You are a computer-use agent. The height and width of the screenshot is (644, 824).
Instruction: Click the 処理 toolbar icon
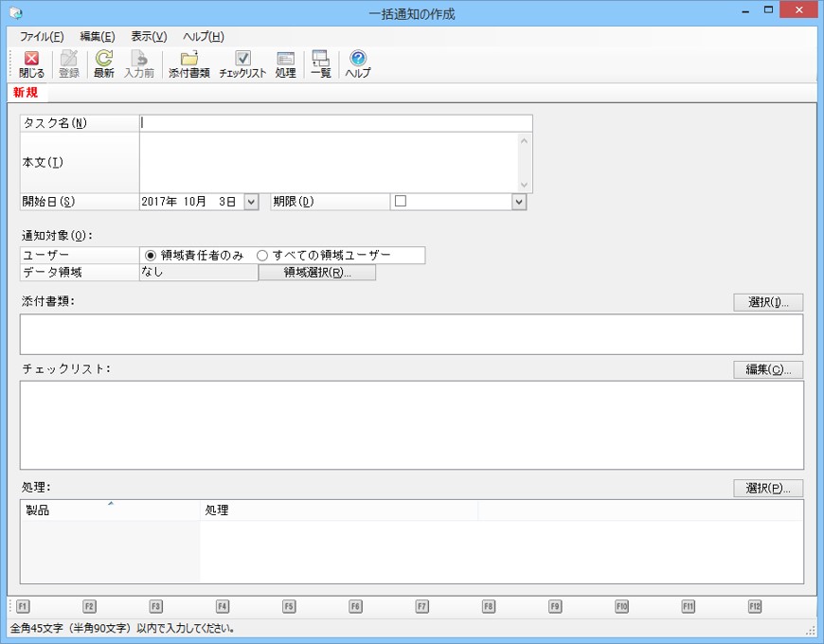pos(285,59)
